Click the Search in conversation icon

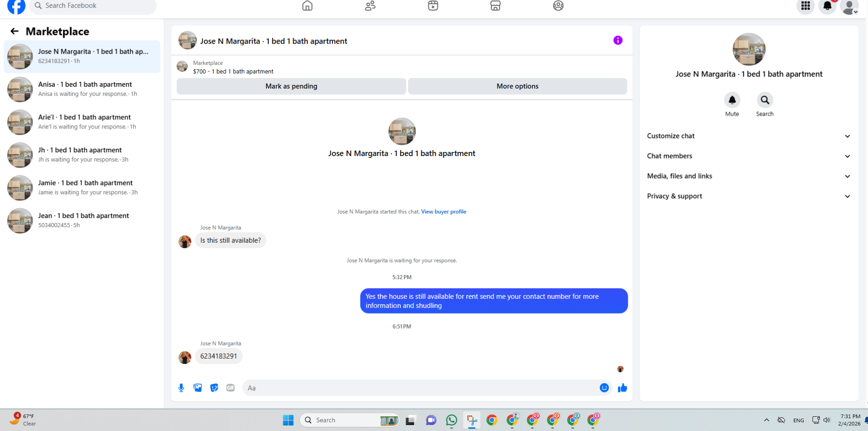pyautogui.click(x=765, y=100)
